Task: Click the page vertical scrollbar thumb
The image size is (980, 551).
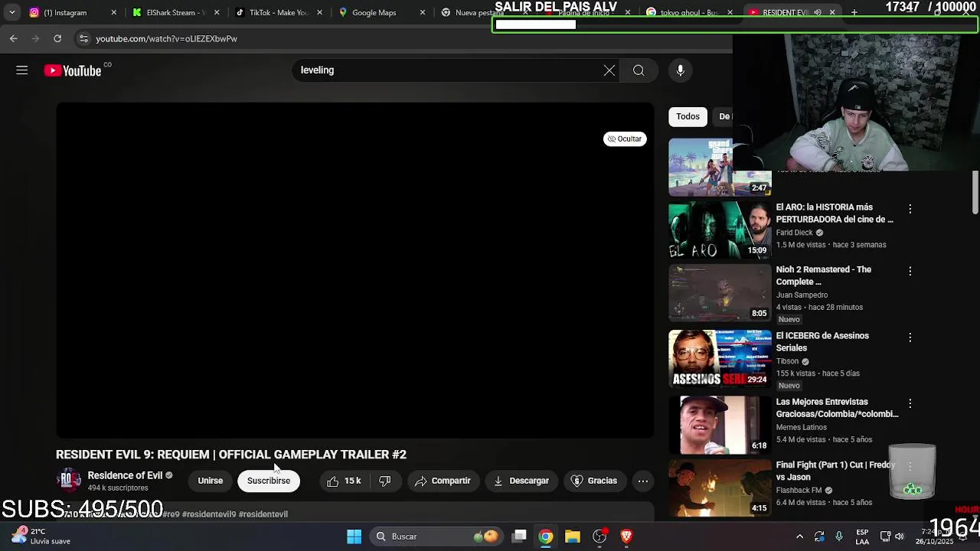Action: click(x=975, y=193)
